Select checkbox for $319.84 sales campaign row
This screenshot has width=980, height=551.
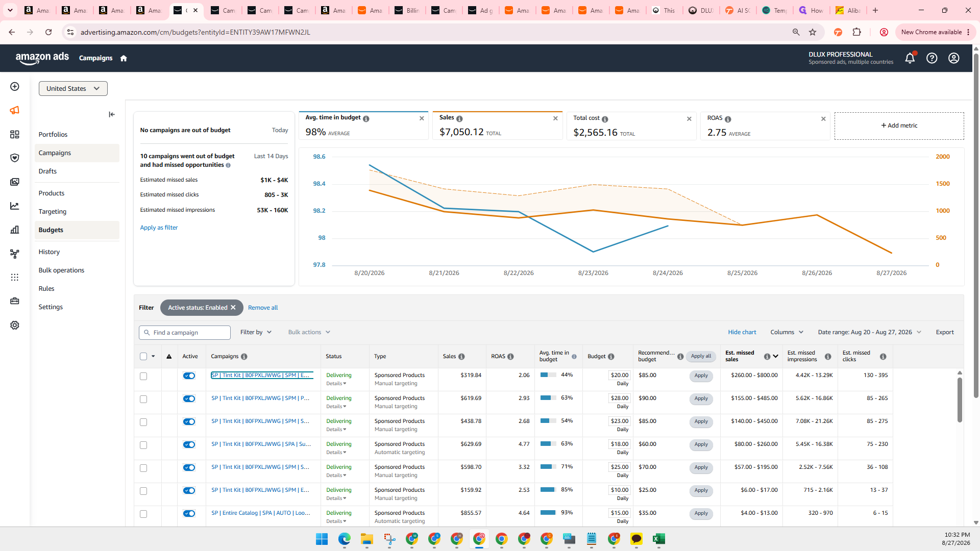(143, 377)
